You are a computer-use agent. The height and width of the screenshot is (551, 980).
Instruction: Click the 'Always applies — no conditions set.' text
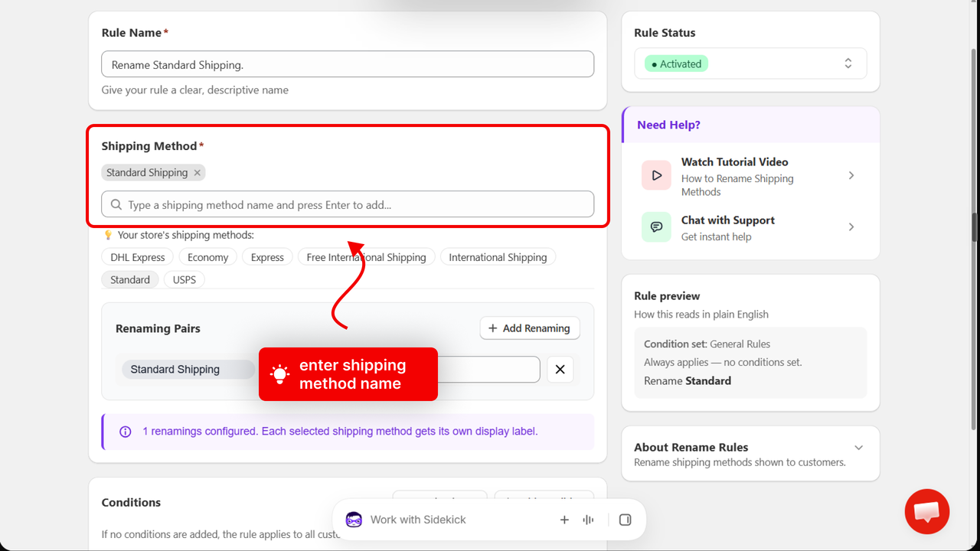[723, 362]
